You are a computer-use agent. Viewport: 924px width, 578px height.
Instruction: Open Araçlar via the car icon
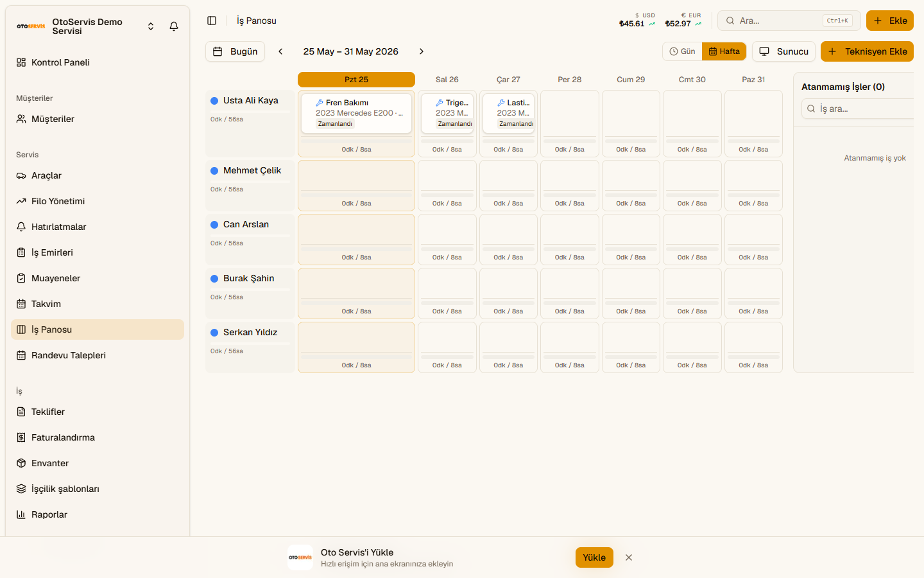coord(21,175)
